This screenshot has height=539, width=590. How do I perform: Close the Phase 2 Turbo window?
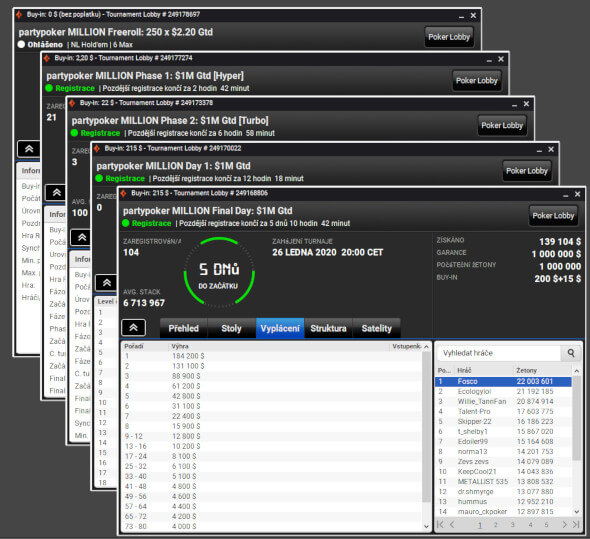526,104
